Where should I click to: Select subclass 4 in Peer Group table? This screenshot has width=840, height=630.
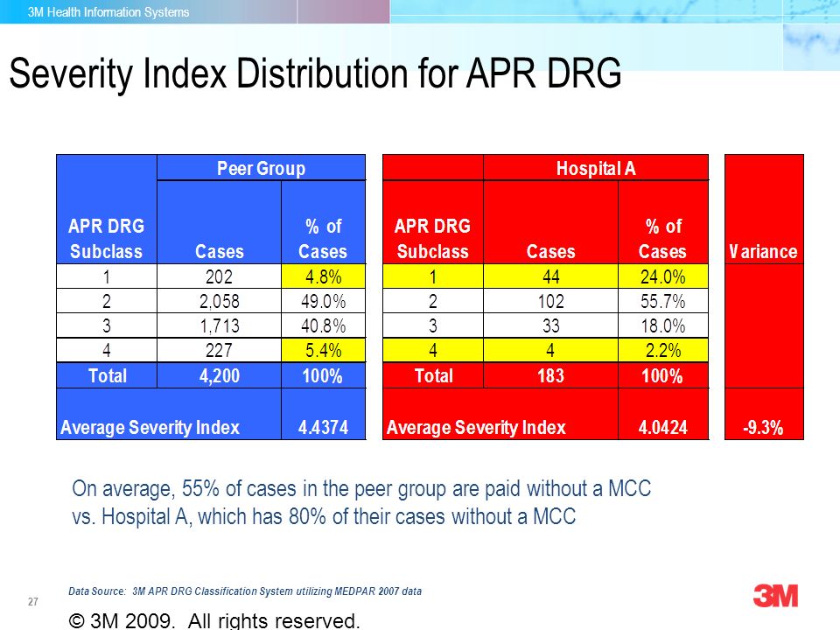click(x=107, y=350)
